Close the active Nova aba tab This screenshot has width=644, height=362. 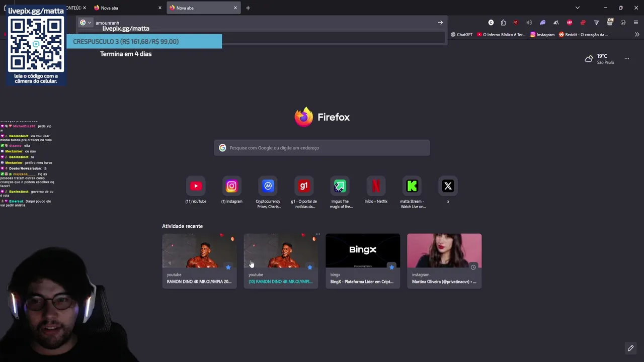coord(235,8)
